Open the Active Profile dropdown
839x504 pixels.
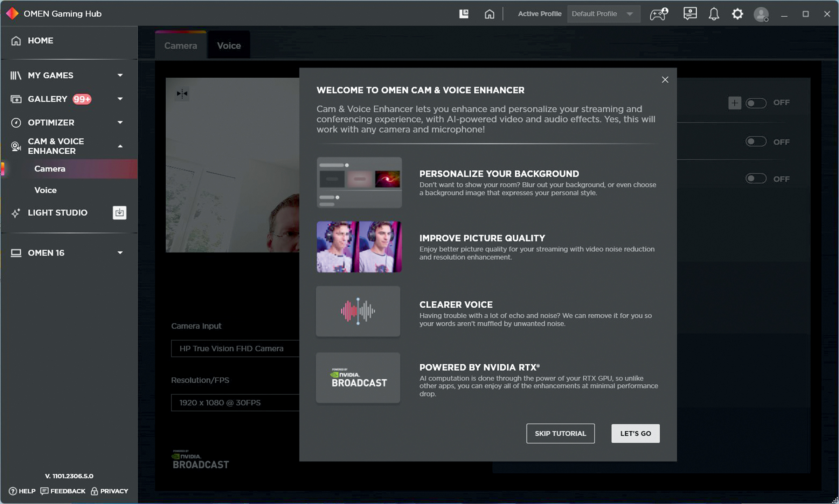[603, 14]
